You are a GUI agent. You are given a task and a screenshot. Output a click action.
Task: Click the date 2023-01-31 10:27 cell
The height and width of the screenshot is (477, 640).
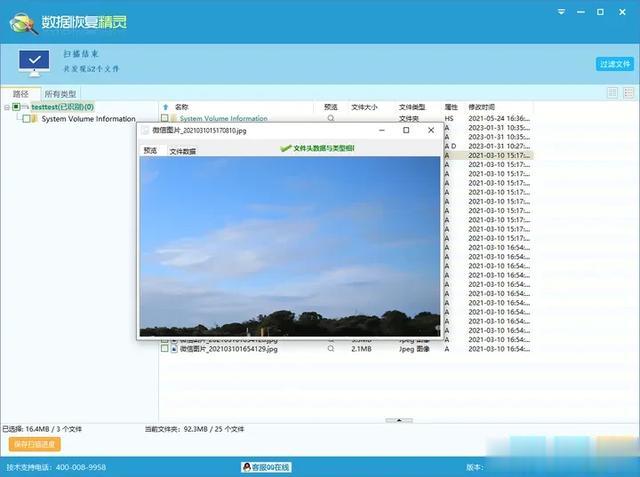tap(499, 146)
